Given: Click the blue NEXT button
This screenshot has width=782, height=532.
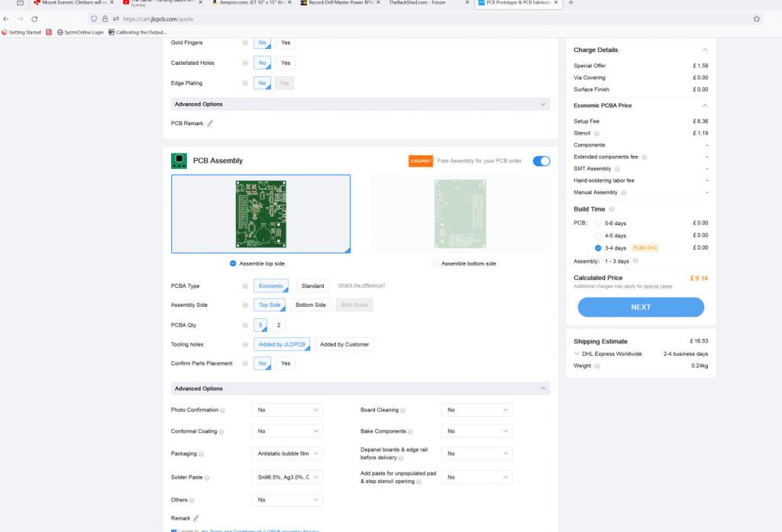Looking at the screenshot, I should (641, 307).
